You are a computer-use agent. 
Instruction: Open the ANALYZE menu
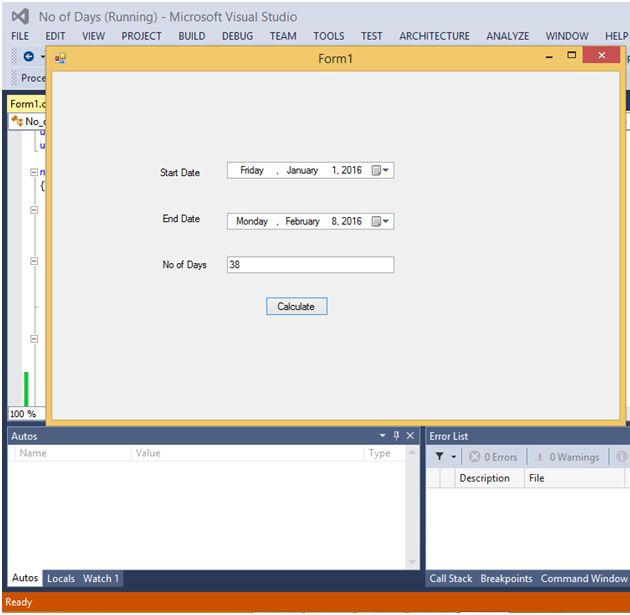(x=507, y=36)
